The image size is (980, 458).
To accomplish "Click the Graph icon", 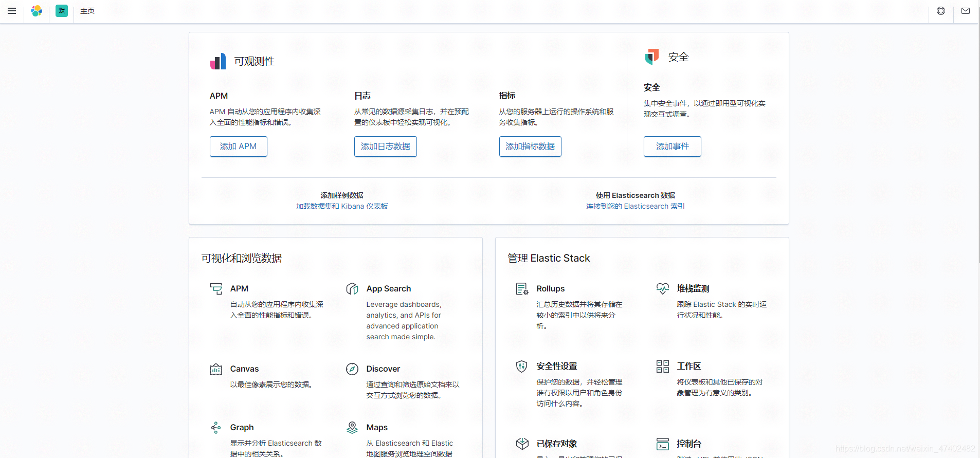I will [216, 427].
